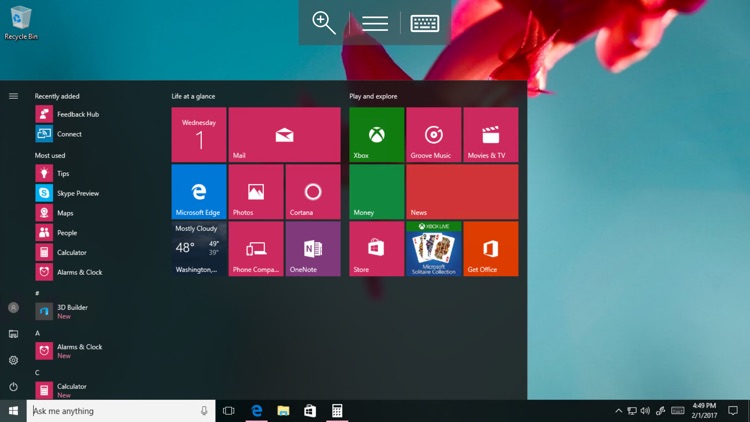Viewport: 750px width, 422px height.
Task: Show hidden system tray icons chevron
Action: click(x=618, y=411)
